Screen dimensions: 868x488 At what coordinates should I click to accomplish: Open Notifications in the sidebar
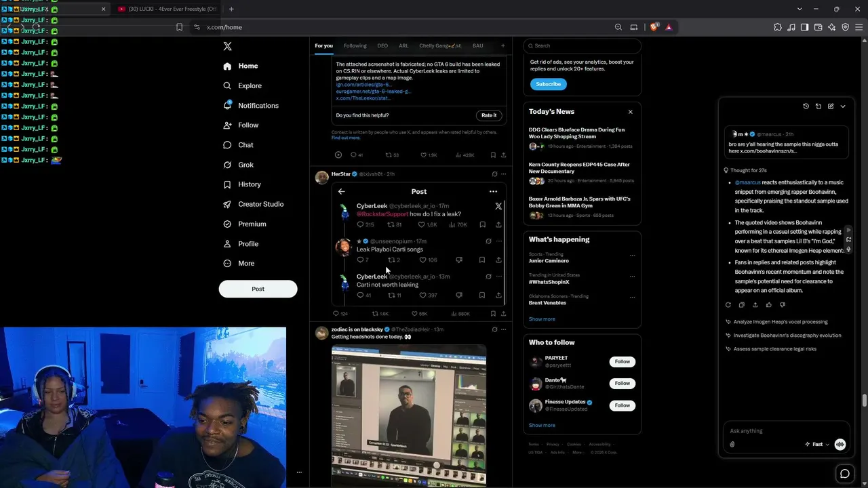251,106
